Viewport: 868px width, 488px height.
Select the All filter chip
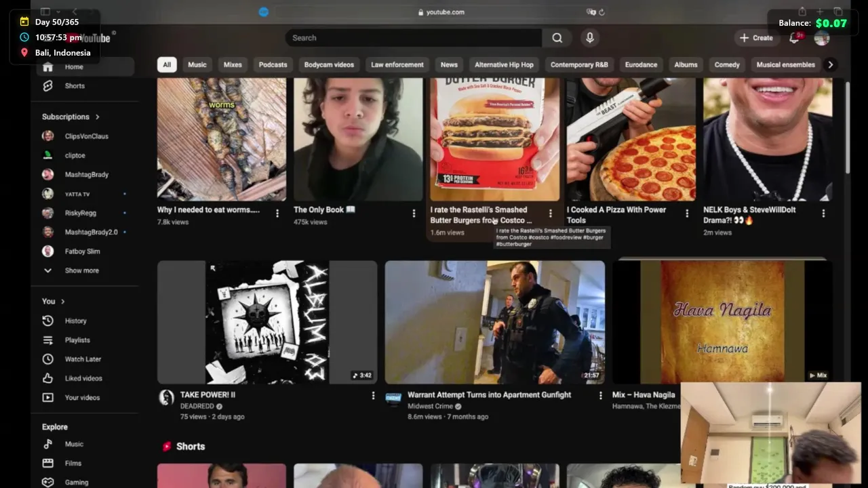167,64
